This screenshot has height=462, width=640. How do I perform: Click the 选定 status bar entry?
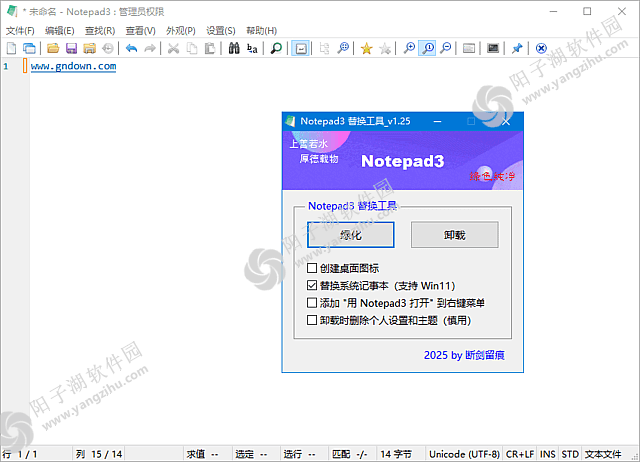(256, 454)
